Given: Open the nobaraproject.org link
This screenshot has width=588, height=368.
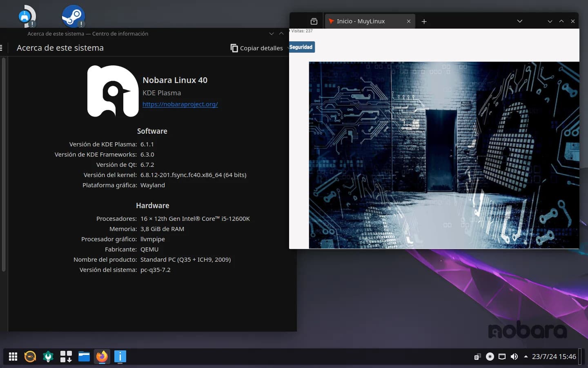Looking at the screenshot, I should click(x=180, y=104).
